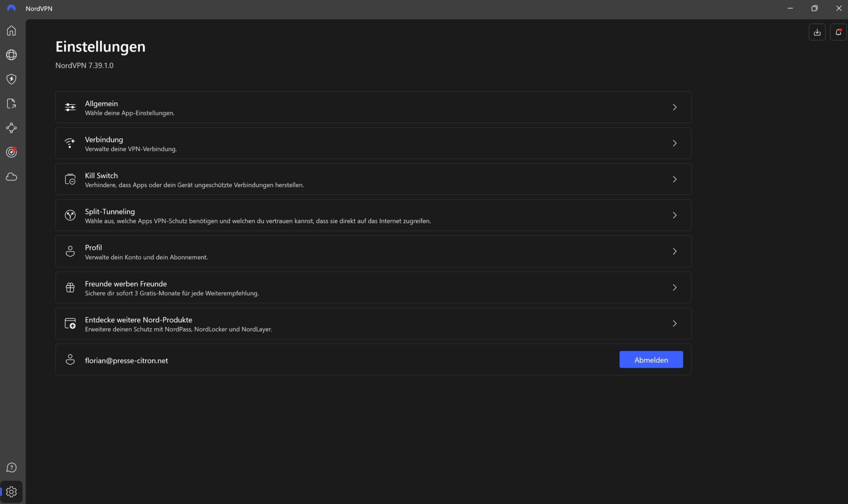Click 'Verwalte deine VPN-Verbindung.' description
This screenshot has height=504, width=848.
click(131, 149)
